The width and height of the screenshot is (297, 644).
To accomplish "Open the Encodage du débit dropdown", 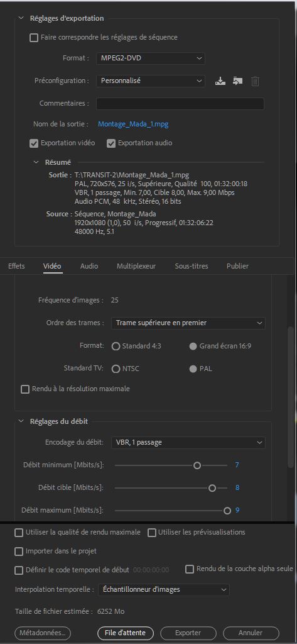I will [x=188, y=443].
